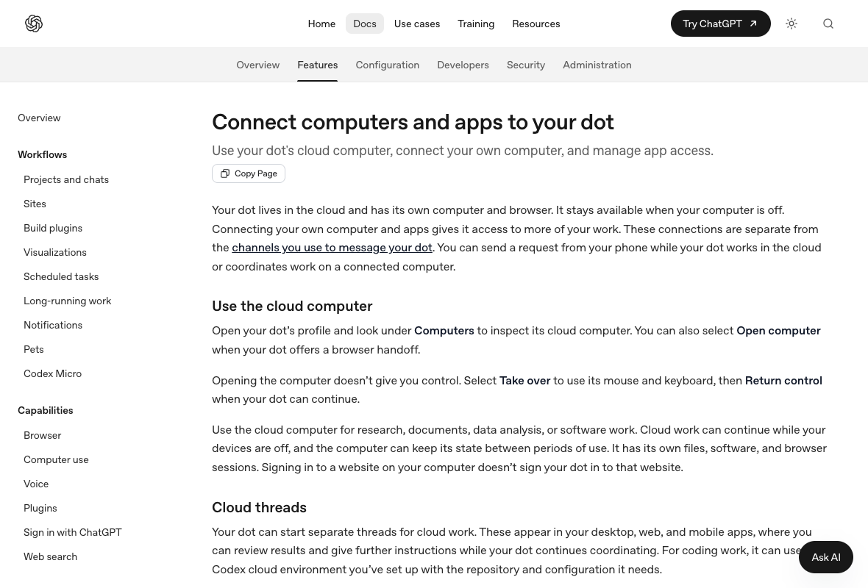Open Build plugins sidebar page
Image resolution: width=868 pixels, height=588 pixels.
52,228
